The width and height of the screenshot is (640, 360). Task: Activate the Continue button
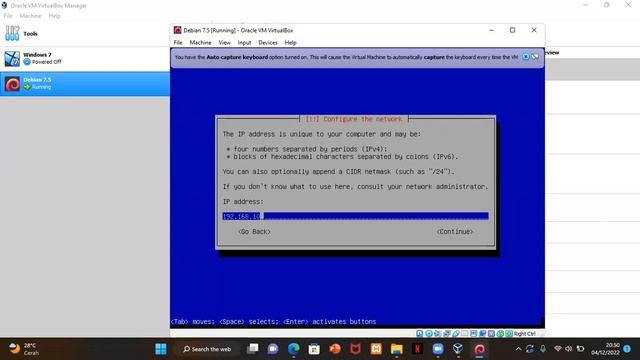click(455, 231)
